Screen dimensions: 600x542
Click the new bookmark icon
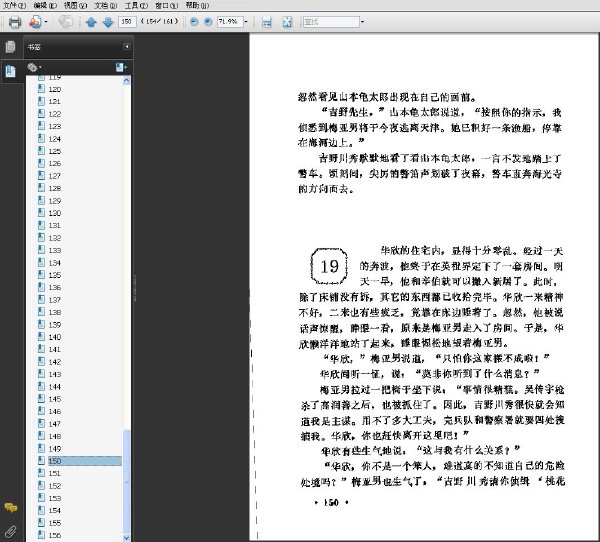121,67
